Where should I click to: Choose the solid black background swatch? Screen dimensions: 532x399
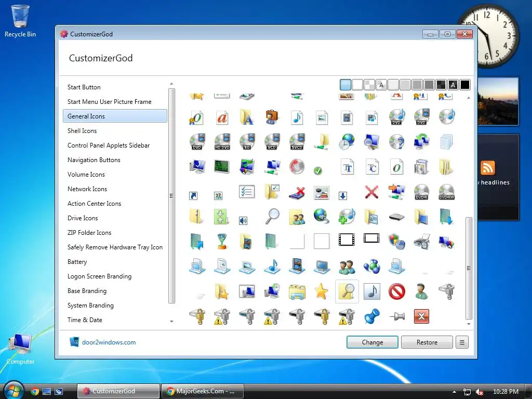pos(465,85)
